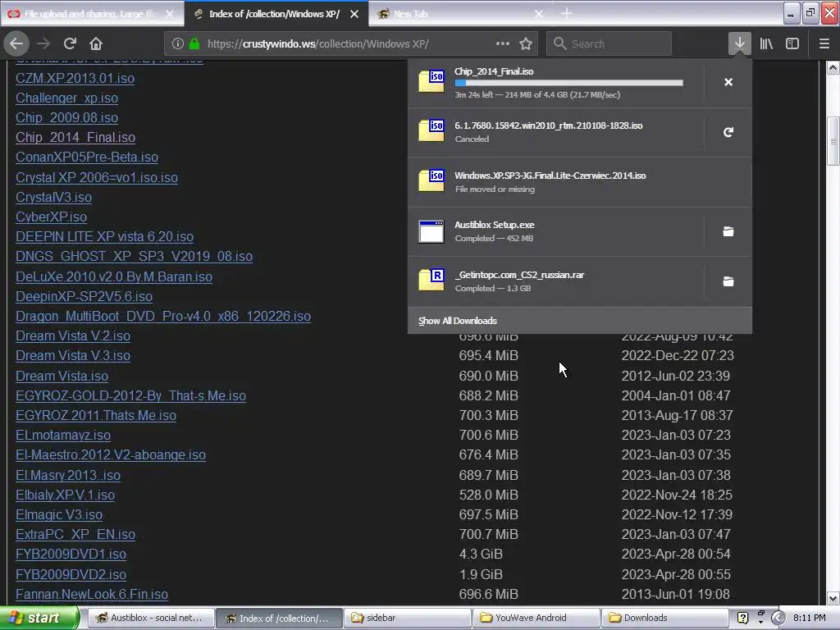Open EGYROZ-GOLD-2012-By_That-s.Me.iso link
This screenshot has width=840, height=630.
tap(130, 396)
